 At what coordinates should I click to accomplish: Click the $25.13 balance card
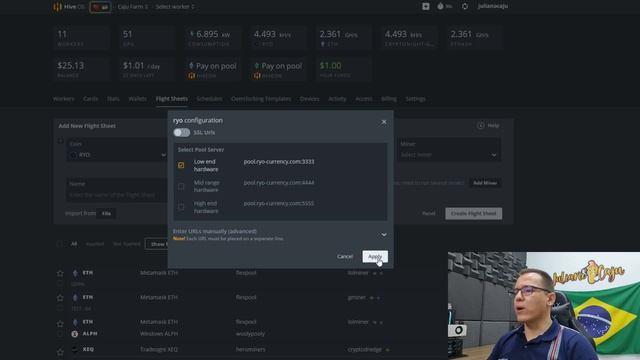click(x=82, y=69)
